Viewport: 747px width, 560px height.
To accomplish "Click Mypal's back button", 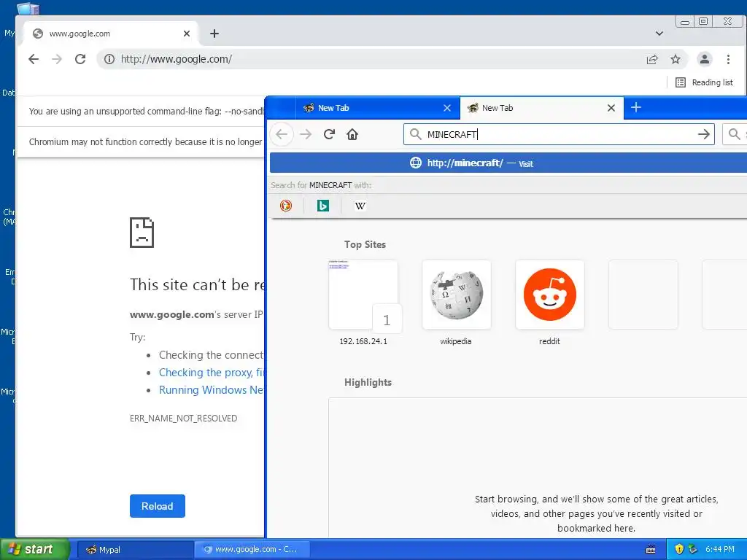I will (x=282, y=134).
